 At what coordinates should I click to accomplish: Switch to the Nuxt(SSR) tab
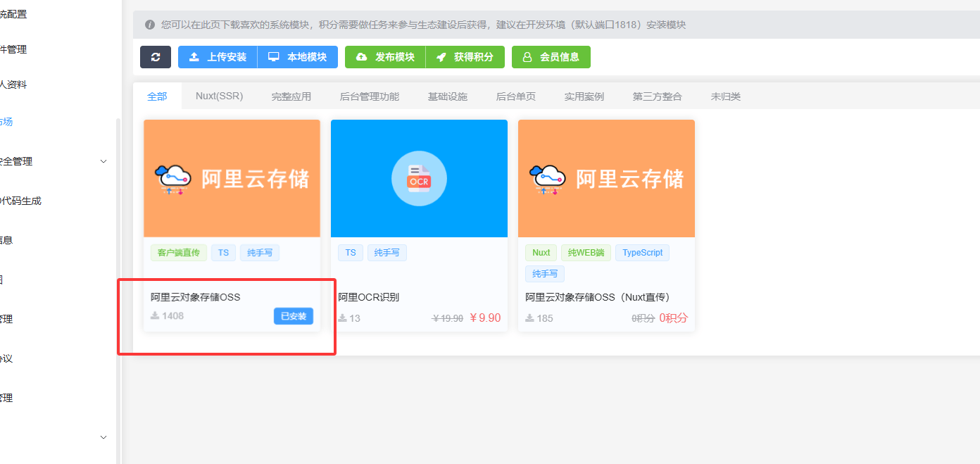[x=219, y=96]
